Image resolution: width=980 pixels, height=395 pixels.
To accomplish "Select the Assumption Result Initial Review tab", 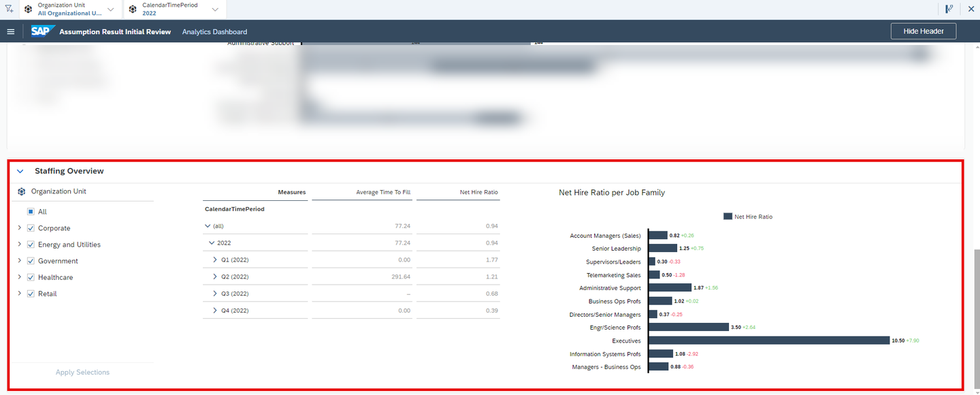I will point(115,32).
